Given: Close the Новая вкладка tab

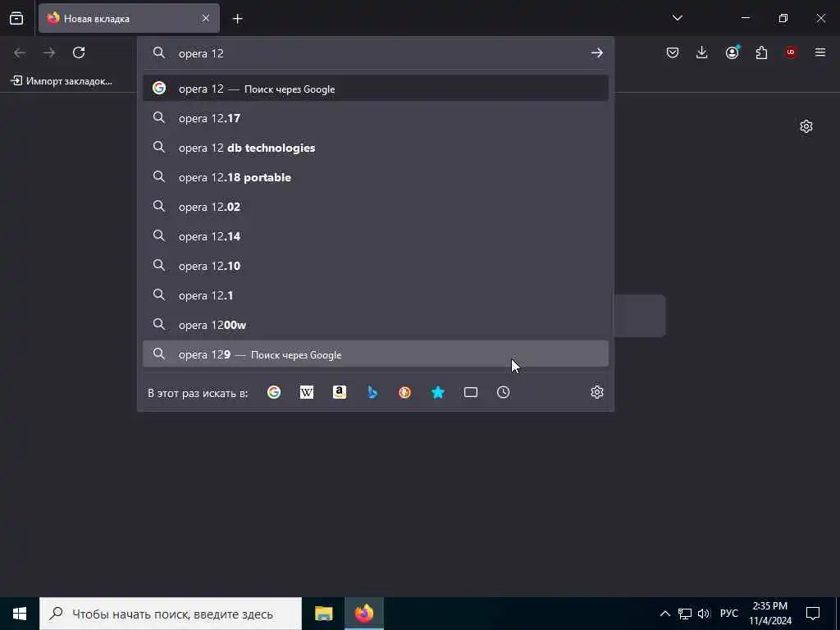Looking at the screenshot, I should [x=206, y=18].
